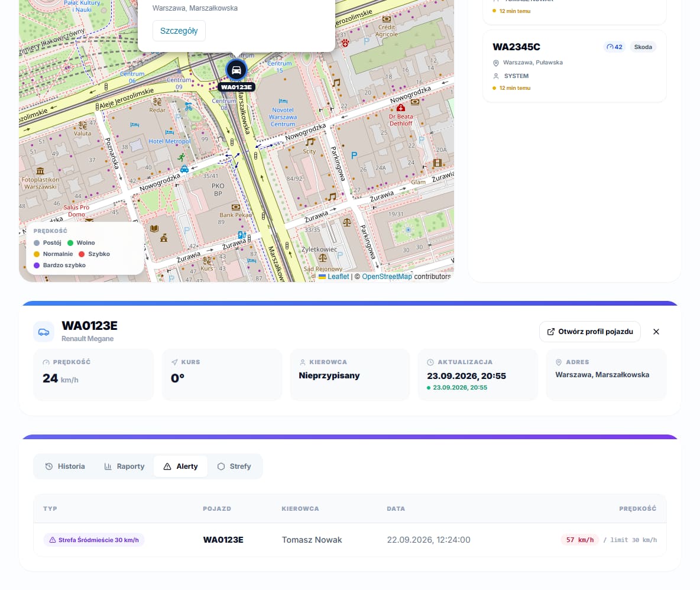This screenshot has width=700, height=590.
Task: Click the Hotel Metropol map label
Action: pyautogui.click(x=170, y=141)
